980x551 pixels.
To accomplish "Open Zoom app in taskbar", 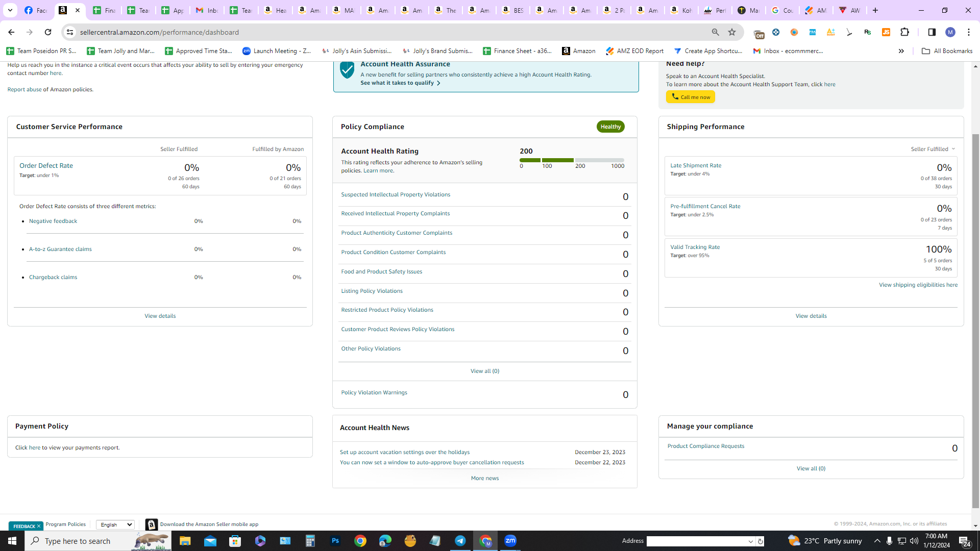I will coord(510,541).
